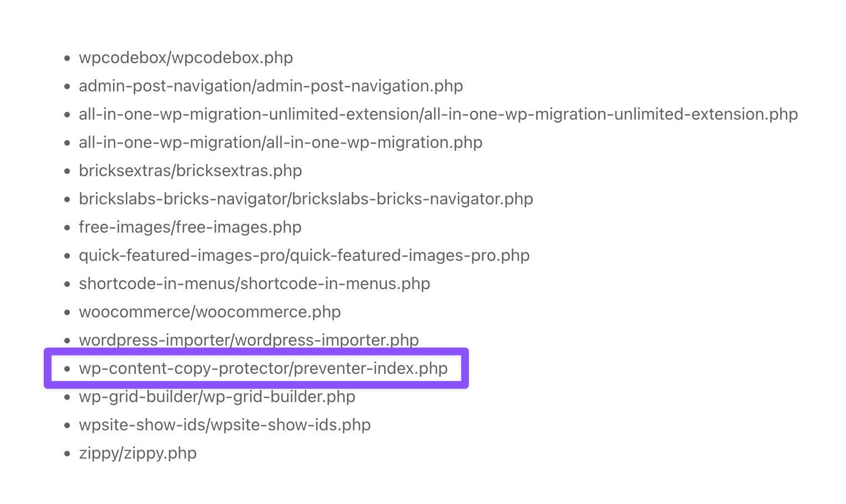The width and height of the screenshot is (846, 504).
Task: Click the wpcodebox/wpcodebox.php list entry
Action: (186, 58)
